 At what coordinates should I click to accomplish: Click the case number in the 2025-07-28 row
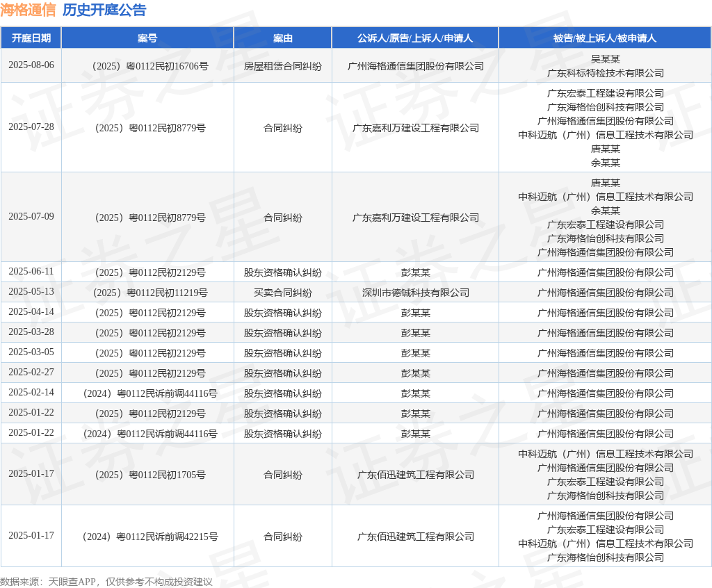147,128
